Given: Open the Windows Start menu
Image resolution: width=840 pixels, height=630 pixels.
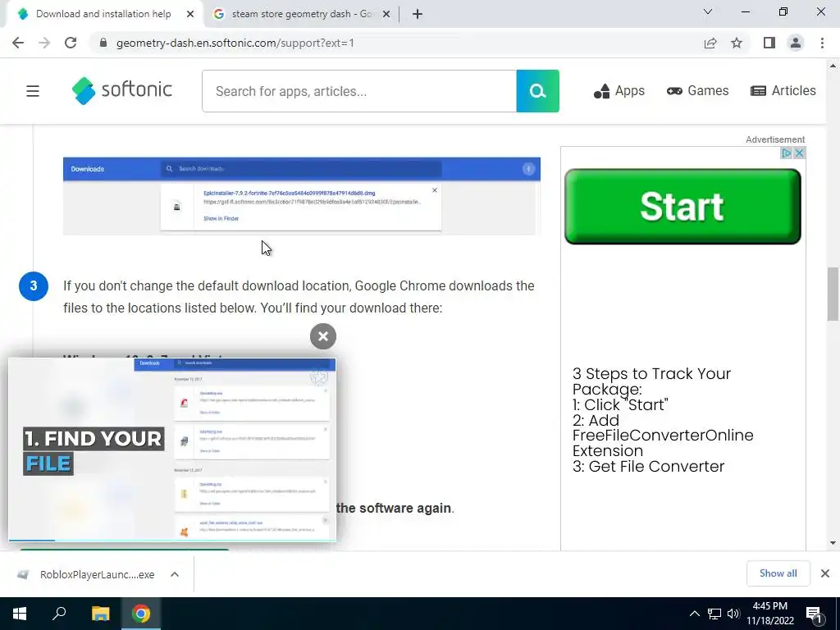Looking at the screenshot, I should pos(20,614).
